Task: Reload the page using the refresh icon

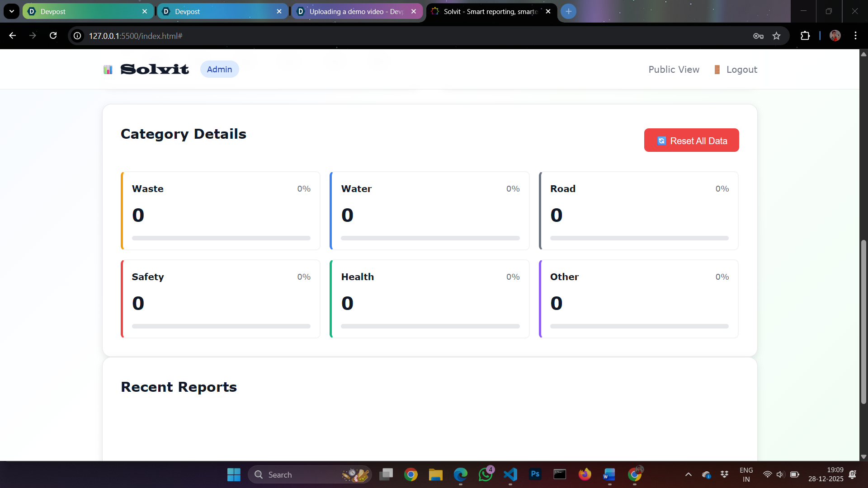Action: pyautogui.click(x=53, y=36)
